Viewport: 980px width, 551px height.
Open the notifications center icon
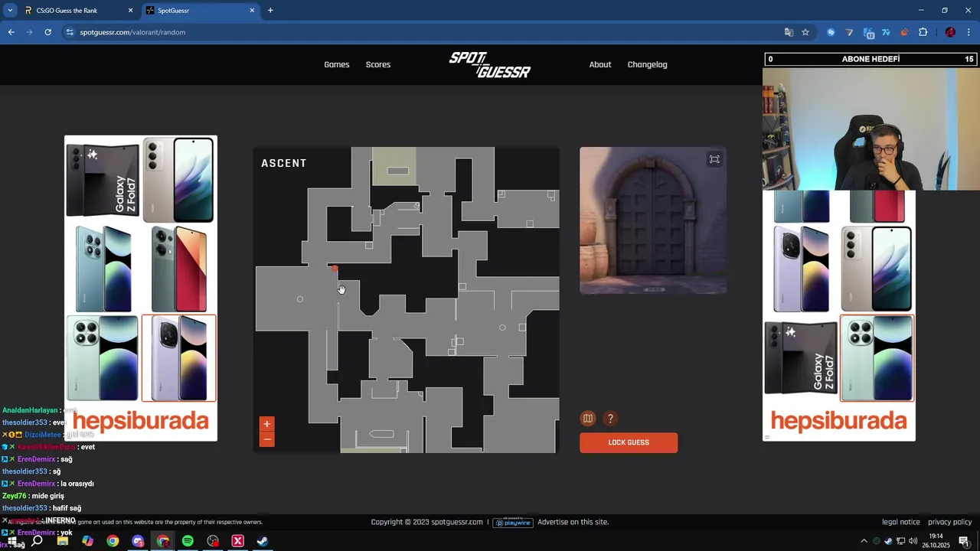click(964, 541)
